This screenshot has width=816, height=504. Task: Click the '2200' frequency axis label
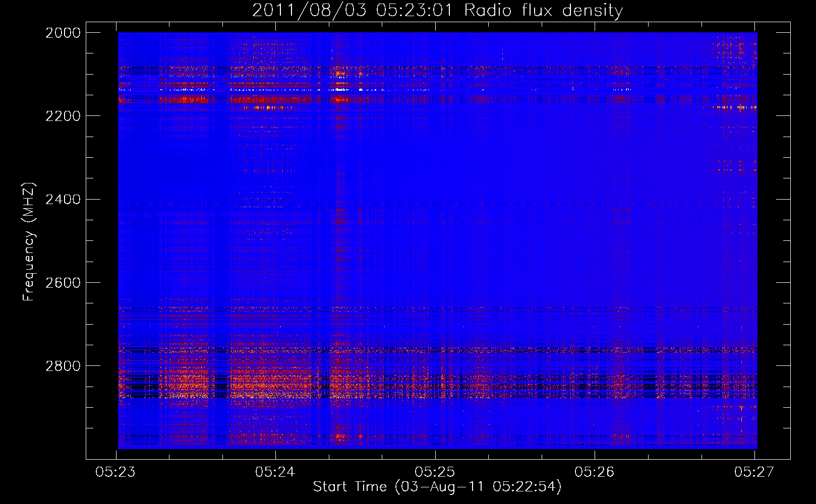63,116
